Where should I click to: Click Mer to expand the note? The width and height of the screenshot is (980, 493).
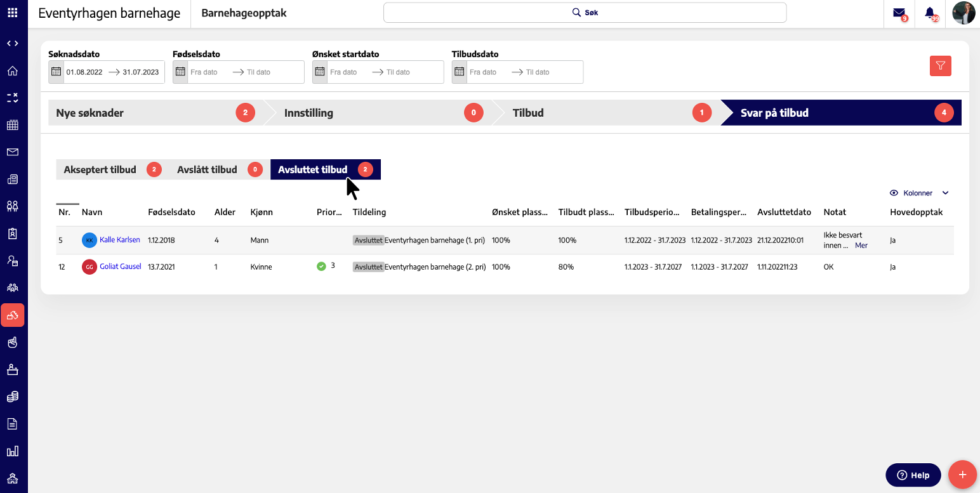pyautogui.click(x=861, y=246)
